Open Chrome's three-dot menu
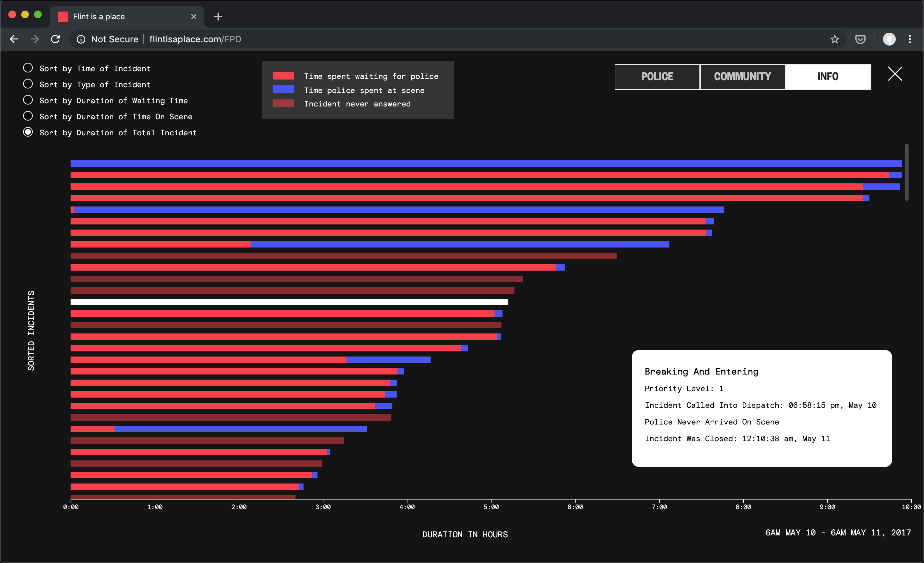Screen dimensions: 924x563 [x=910, y=39]
